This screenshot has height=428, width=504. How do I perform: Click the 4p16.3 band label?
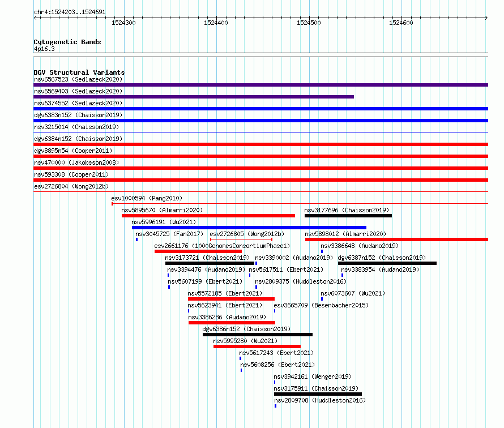(x=44, y=49)
